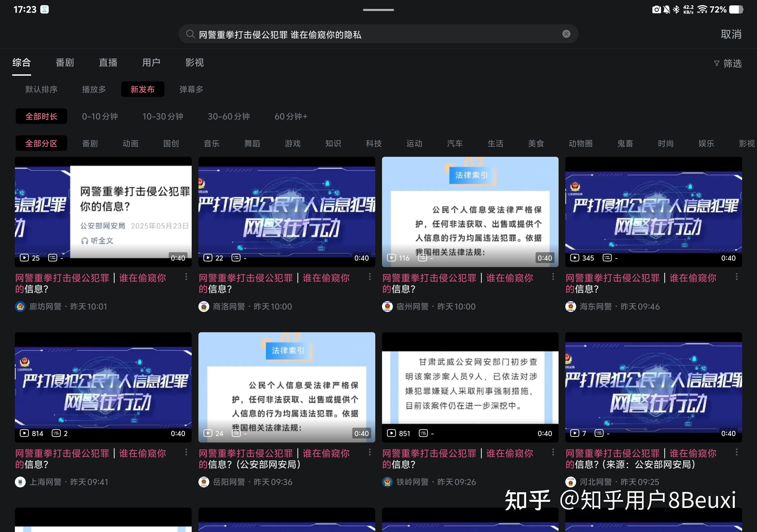The width and height of the screenshot is (757, 532).
Task: Open 廊坊网警 uploader avatar
Action: pos(21,307)
